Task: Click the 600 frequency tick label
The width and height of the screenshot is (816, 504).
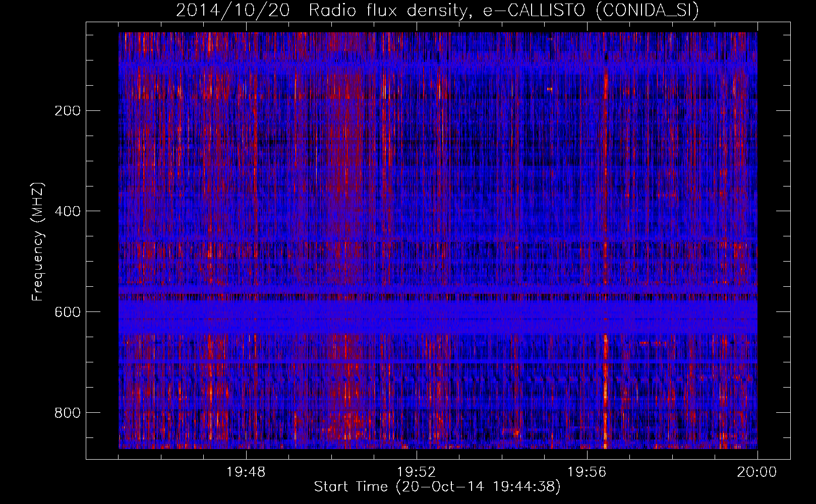Action: (68, 312)
